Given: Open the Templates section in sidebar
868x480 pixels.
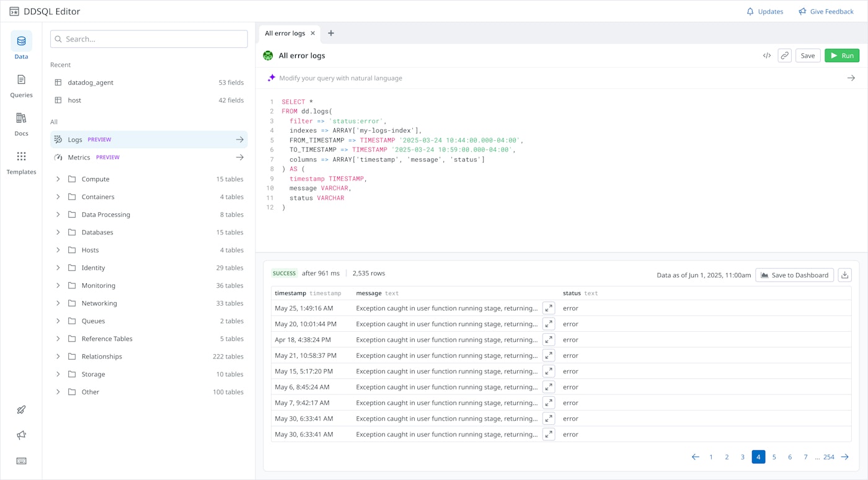Looking at the screenshot, I should pyautogui.click(x=21, y=162).
